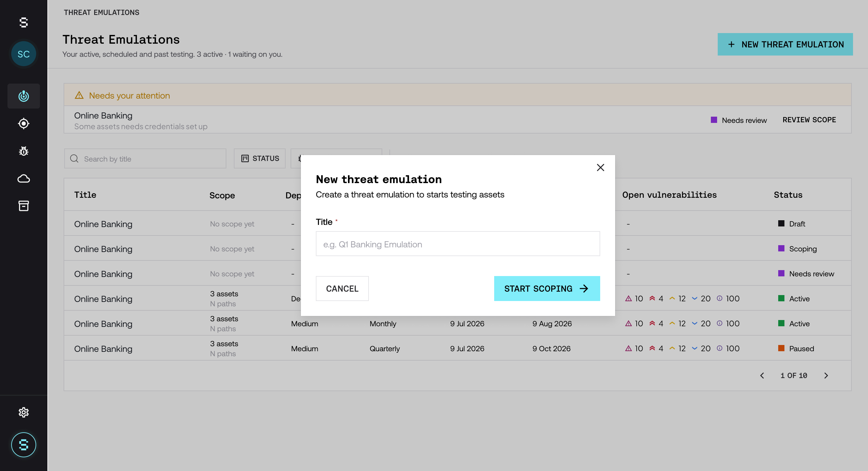Click the SC user avatar

click(x=24, y=54)
